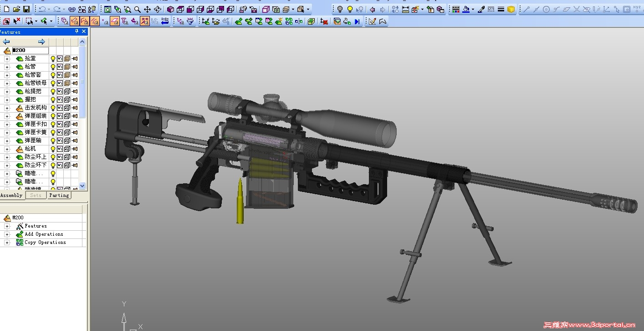The width and height of the screenshot is (644, 331).
Task: Click the blue tree-forward arrow
Action: (x=42, y=41)
